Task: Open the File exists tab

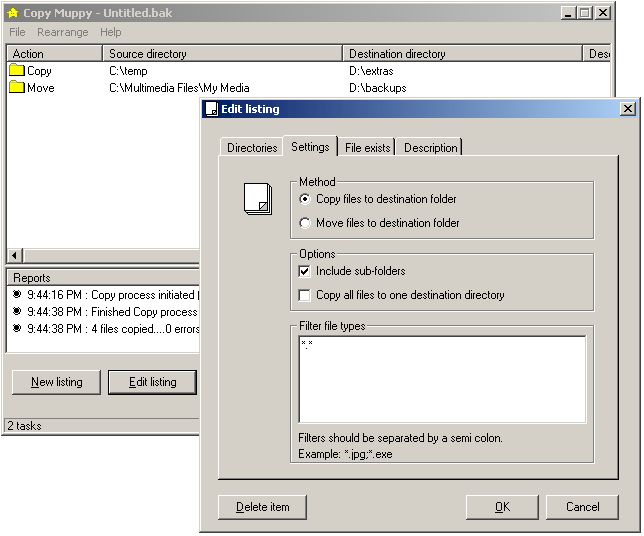Action: pos(367,147)
